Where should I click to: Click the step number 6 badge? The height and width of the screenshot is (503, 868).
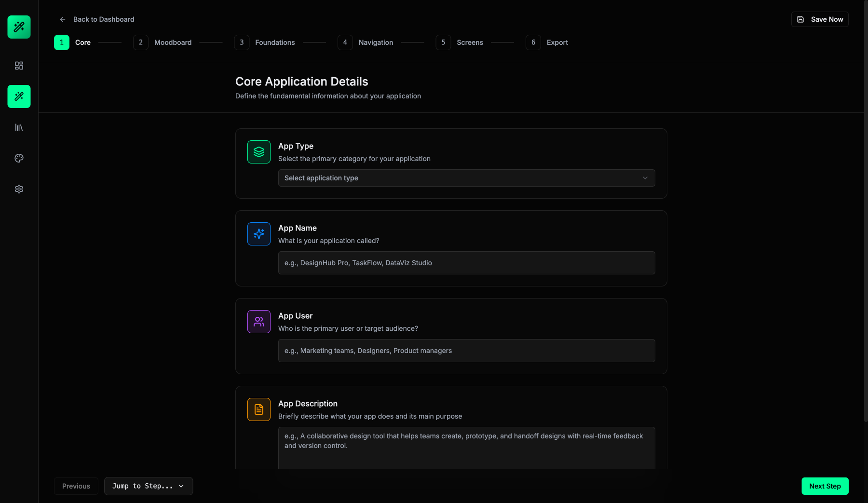[533, 42]
